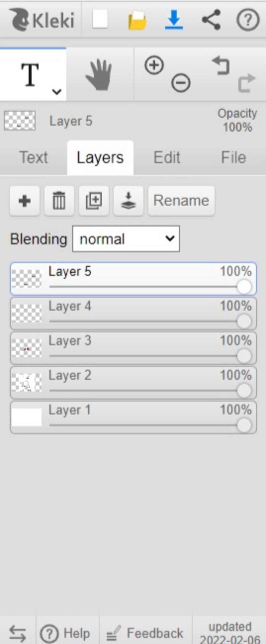
Task: Select the Layer 2 thumbnail
Action: click(x=26, y=383)
